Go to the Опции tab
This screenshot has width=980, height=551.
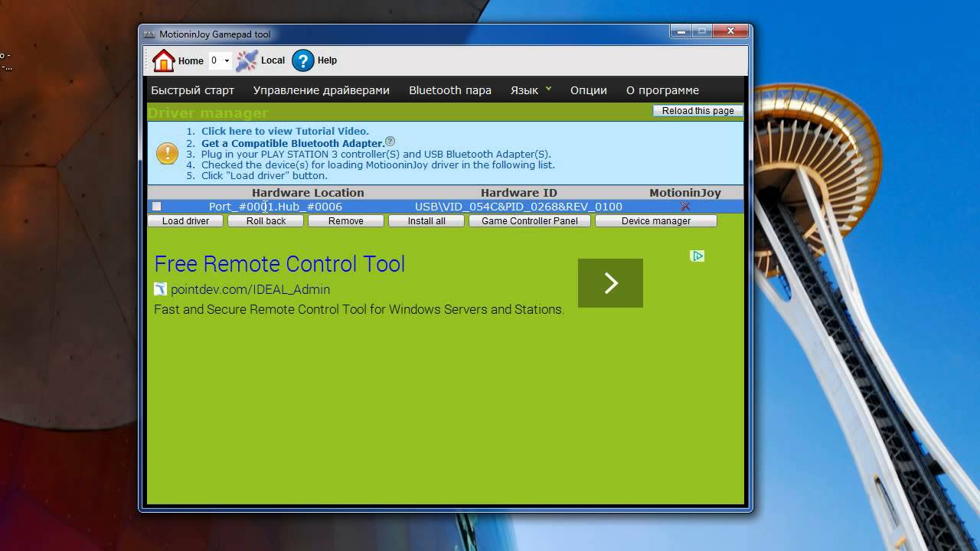[x=589, y=90]
